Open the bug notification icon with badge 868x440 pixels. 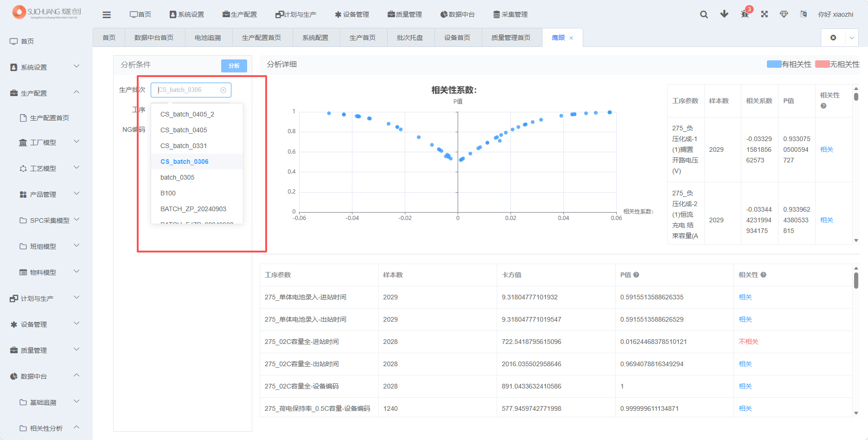coord(745,13)
